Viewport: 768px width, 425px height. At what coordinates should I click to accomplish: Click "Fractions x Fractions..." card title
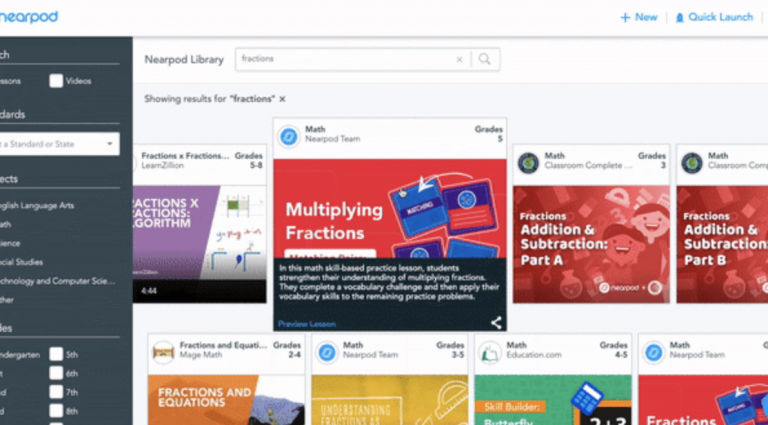185,156
